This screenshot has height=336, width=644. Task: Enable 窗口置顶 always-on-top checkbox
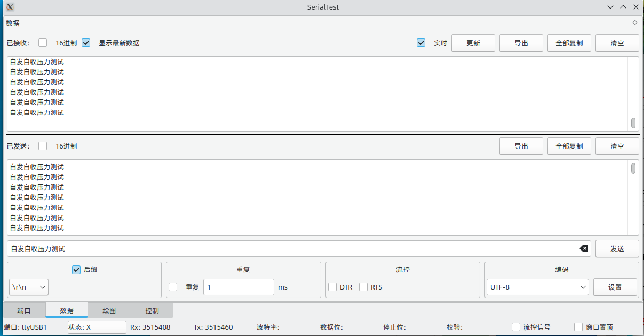[578, 327]
